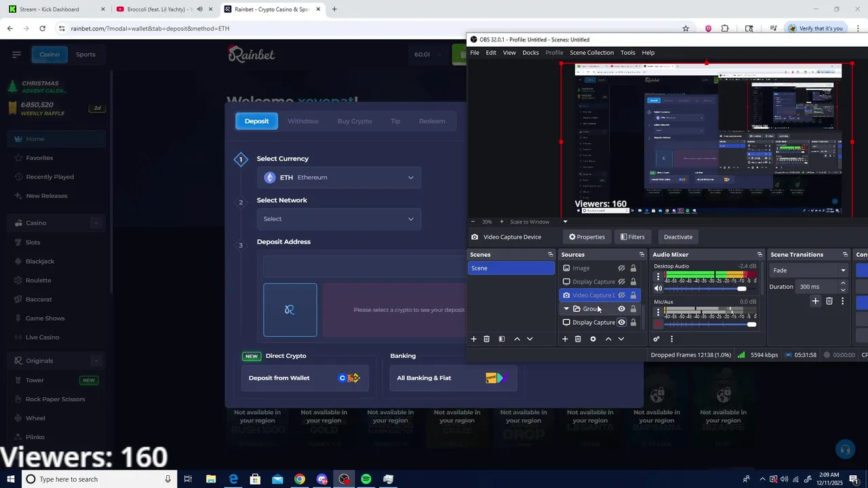The image size is (868, 488).
Task: Click Deposit from Wallet
Action: (x=305, y=378)
